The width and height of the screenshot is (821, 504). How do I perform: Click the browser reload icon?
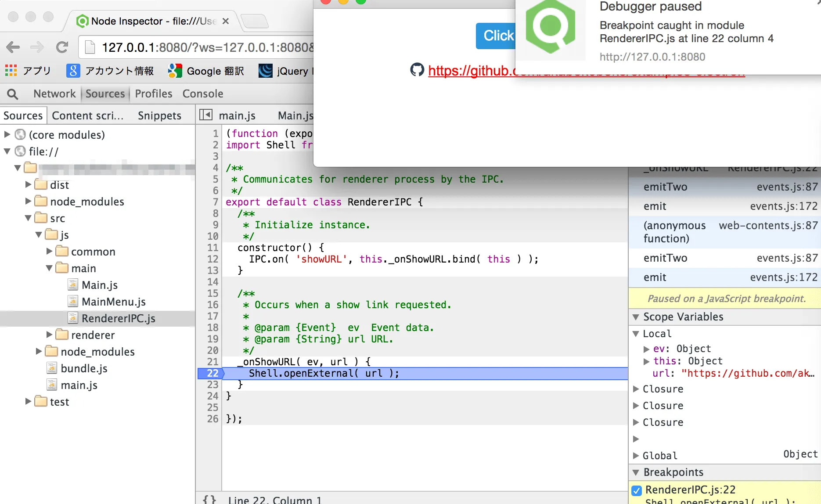[62, 47]
